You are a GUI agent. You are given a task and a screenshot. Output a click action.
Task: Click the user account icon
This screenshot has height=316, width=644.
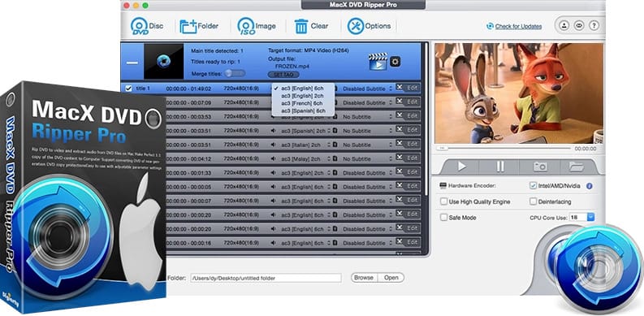pos(564,25)
